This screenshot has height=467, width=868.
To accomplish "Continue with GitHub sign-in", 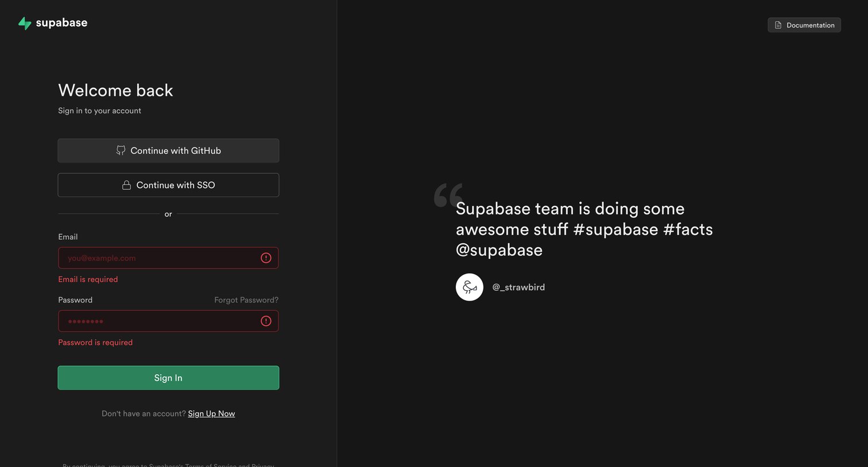I will tap(168, 150).
